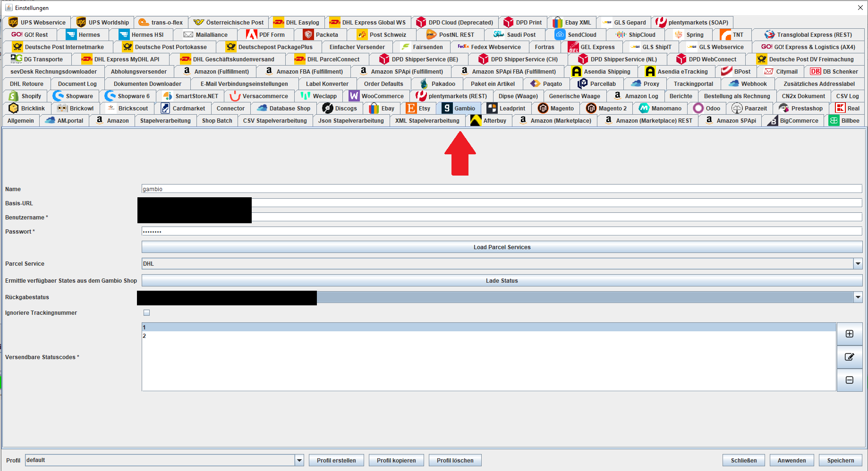868x471 pixels.
Task: Select status code row 2 in list
Action: click(x=489, y=336)
